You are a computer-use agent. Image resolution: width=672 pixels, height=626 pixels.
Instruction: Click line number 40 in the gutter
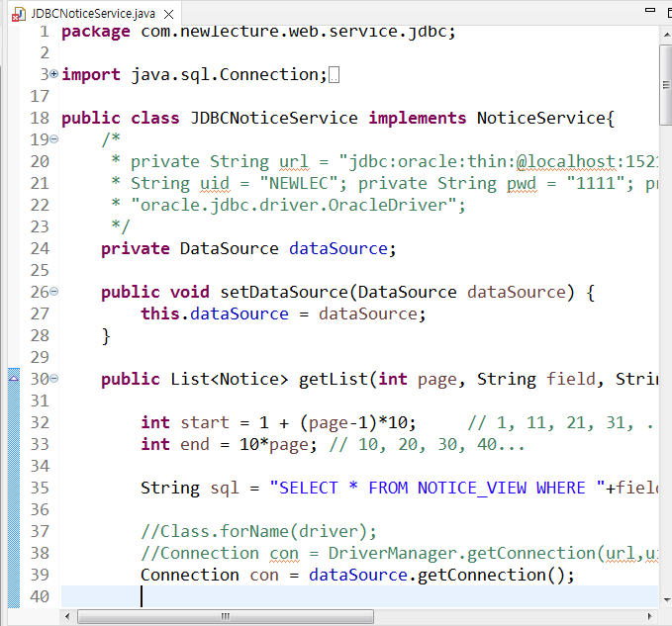[40, 596]
